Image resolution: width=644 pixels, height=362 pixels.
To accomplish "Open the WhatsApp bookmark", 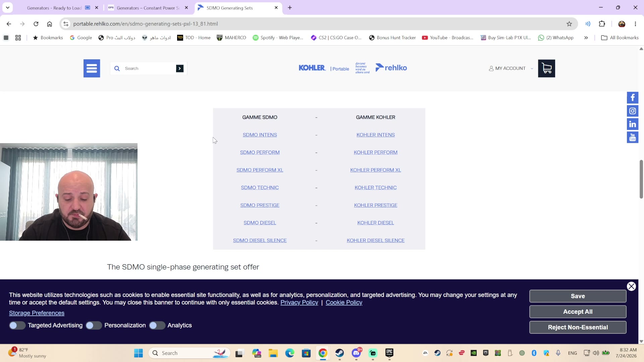I will [x=556, y=38].
